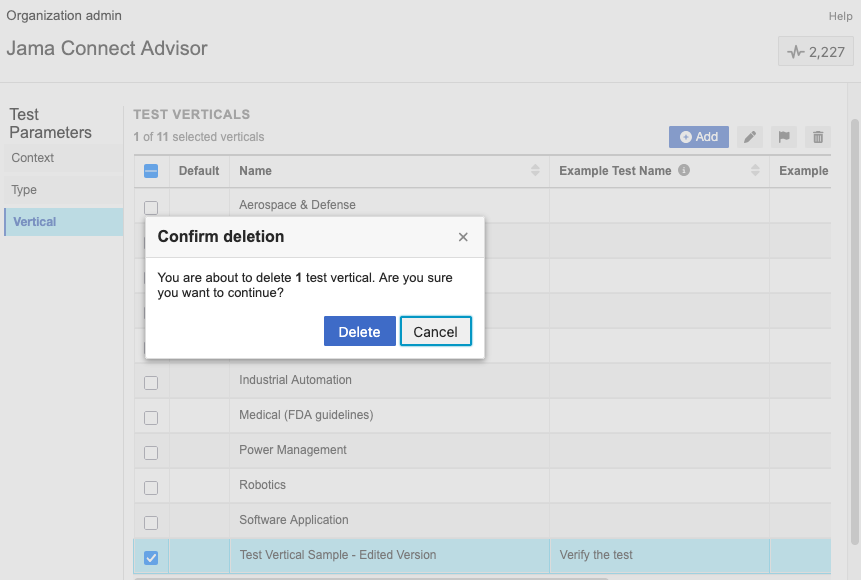Open the Context parameters tab
The image size is (861, 580).
pyautogui.click(x=33, y=158)
